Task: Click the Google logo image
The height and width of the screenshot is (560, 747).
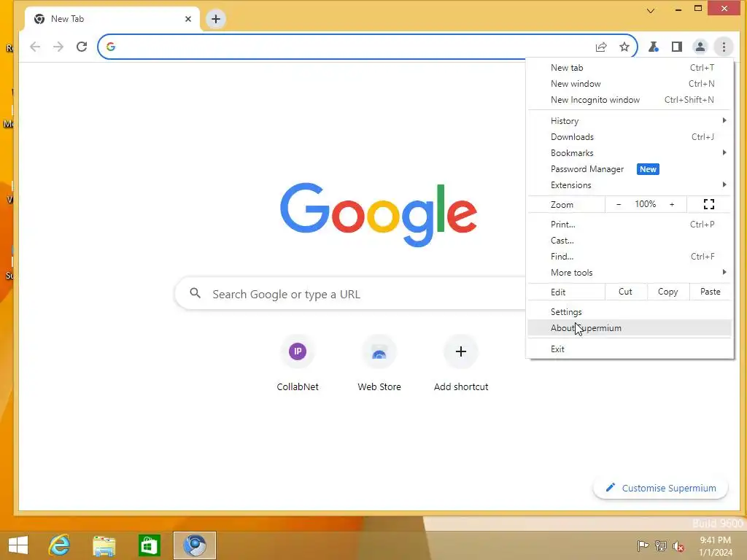Action: (x=379, y=214)
